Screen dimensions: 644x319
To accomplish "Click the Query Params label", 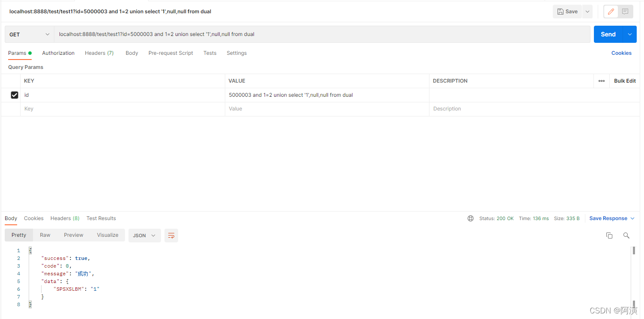I will 26,67.
